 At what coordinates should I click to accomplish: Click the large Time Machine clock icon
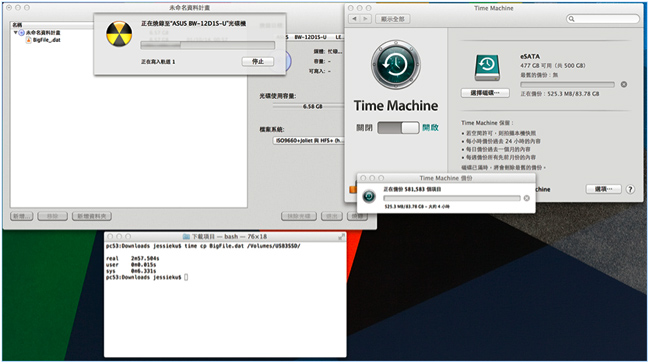[395, 65]
